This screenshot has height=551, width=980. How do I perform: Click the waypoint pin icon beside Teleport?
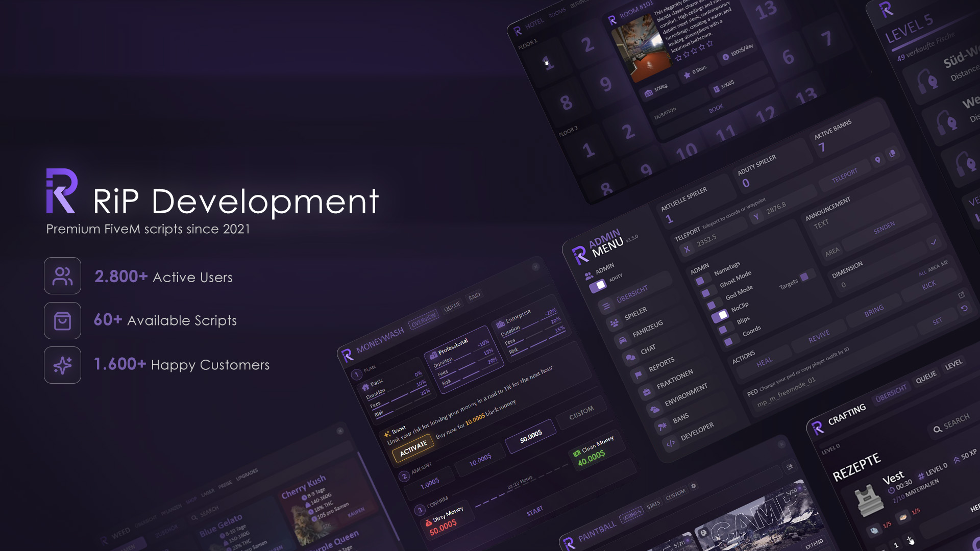(877, 160)
